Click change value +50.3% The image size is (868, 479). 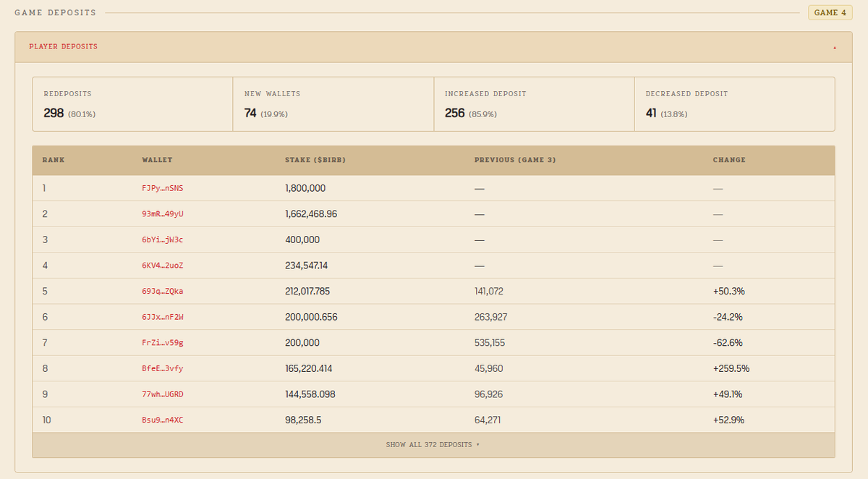[729, 291]
